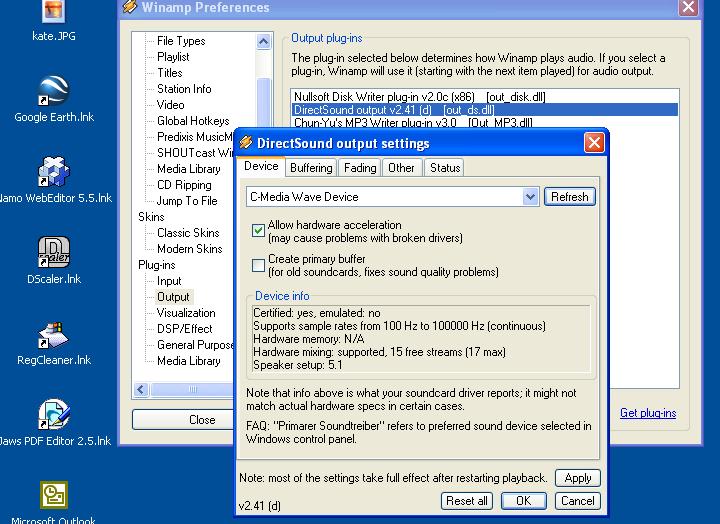The width and height of the screenshot is (720, 524).
Task: Click the Reset all button
Action: tap(467, 501)
